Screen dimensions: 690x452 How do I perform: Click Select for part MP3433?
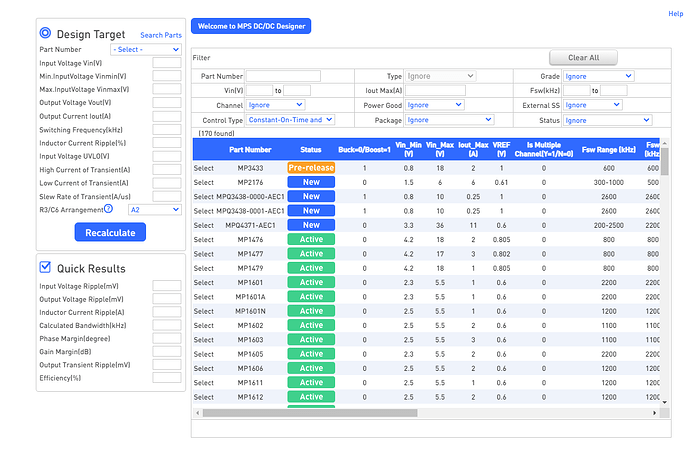pos(204,168)
